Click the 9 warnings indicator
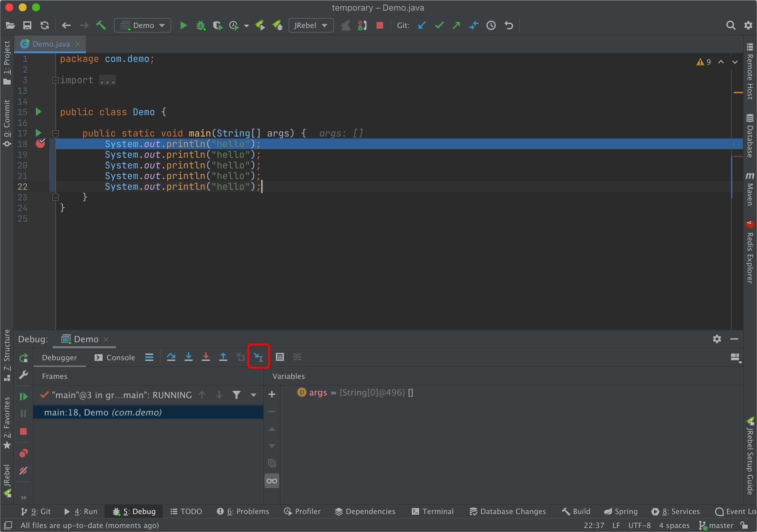Image resolution: width=757 pixels, height=532 pixels. (x=703, y=62)
